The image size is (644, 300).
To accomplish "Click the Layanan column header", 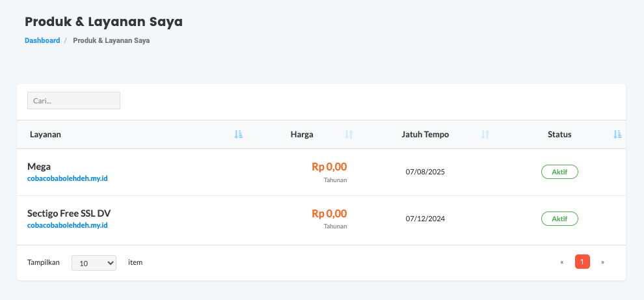I will pyautogui.click(x=46, y=135).
